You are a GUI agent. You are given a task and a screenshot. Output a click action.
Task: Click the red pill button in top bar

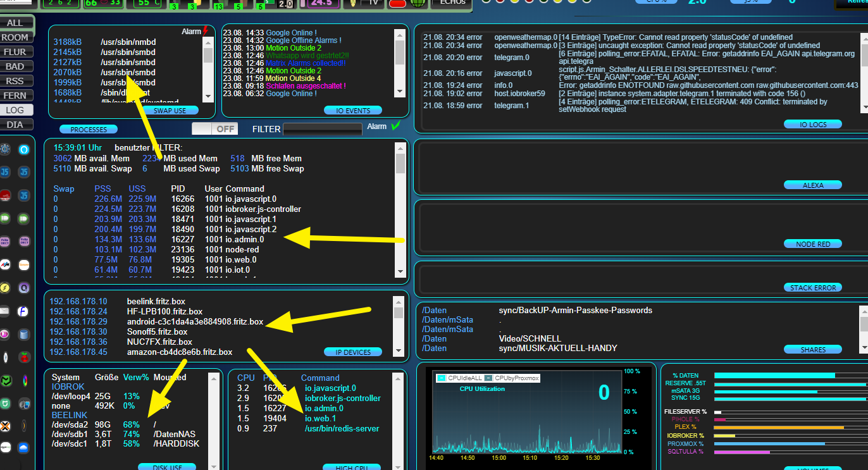pos(397,3)
